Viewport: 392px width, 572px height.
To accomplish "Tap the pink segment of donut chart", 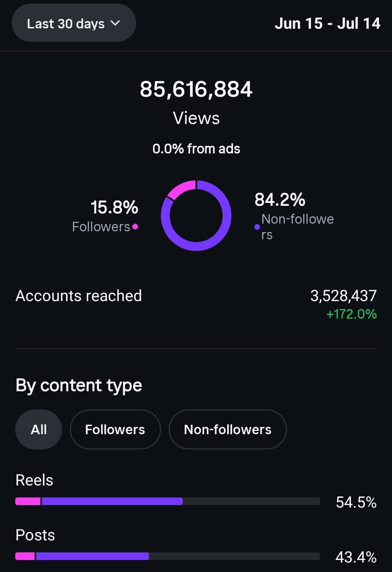I will 180,188.
